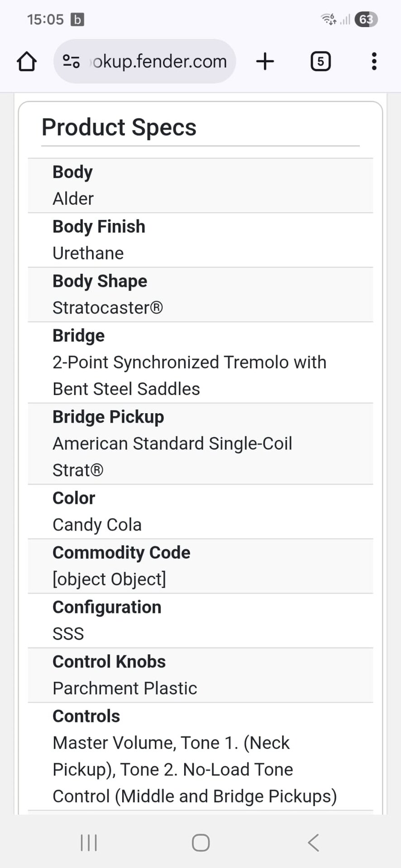Tap the Body Finish Urethane row
This screenshot has height=868, width=401.
click(x=200, y=240)
